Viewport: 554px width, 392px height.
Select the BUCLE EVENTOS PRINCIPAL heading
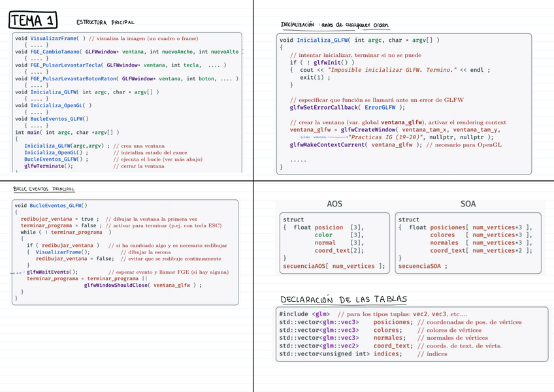(x=44, y=189)
